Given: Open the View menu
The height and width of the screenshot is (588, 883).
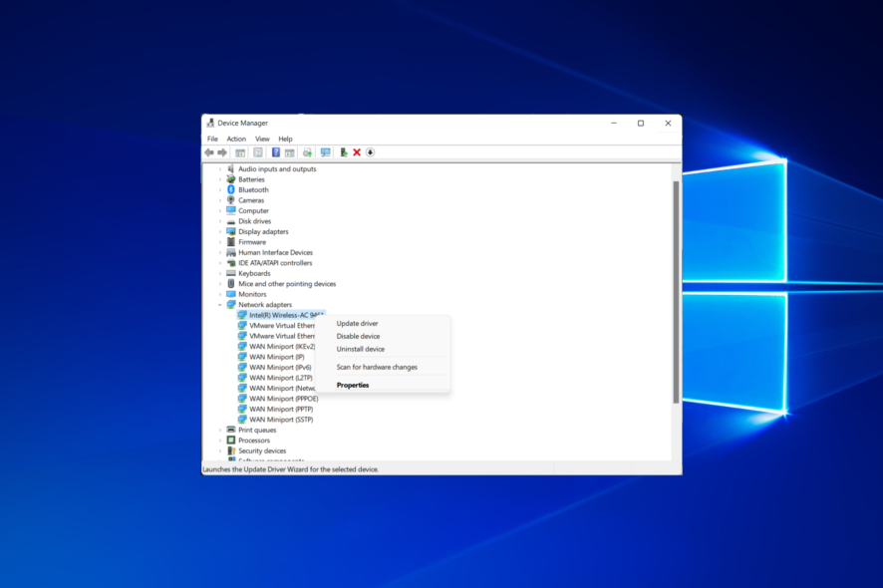Looking at the screenshot, I should pyautogui.click(x=262, y=139).
